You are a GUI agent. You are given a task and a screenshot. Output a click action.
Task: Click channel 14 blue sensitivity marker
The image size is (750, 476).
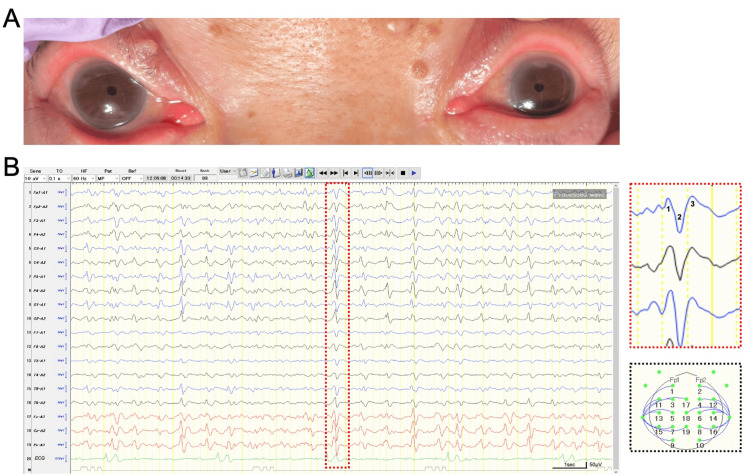coord(62,375)
